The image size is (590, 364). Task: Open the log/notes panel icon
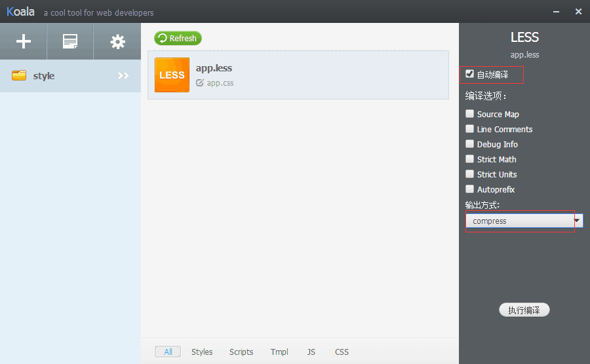tap(70, 41)
